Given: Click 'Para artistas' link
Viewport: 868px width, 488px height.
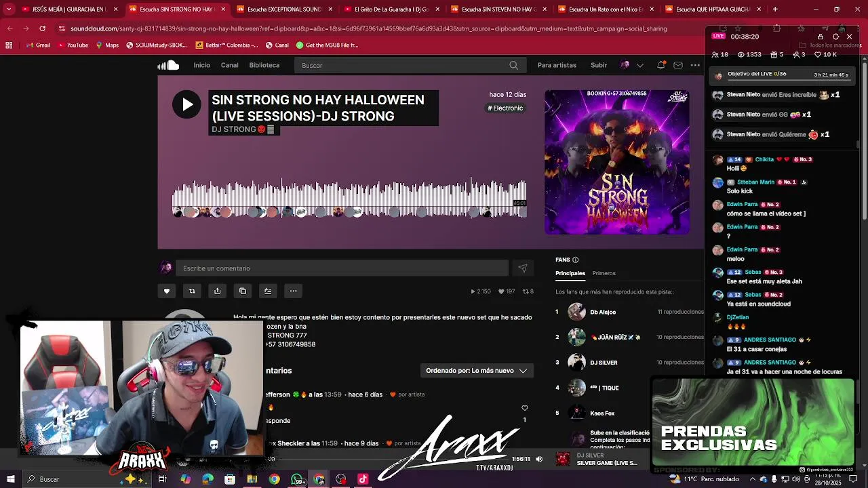Looking at the screenshot, I should 557,65.
